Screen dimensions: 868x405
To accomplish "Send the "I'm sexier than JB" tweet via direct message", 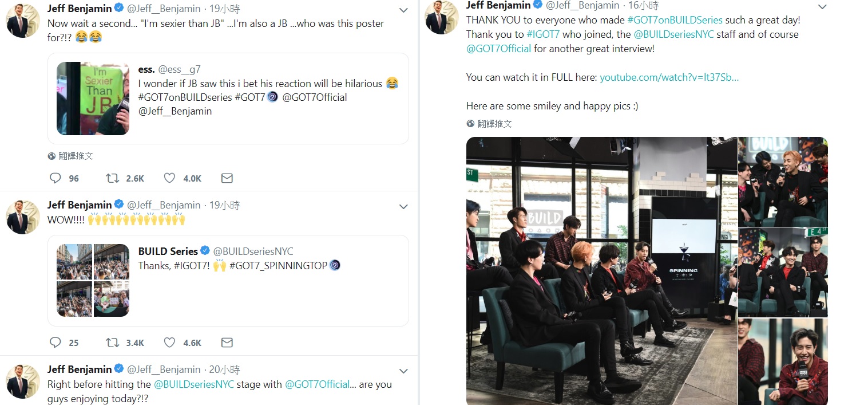I will pos(227,178).
